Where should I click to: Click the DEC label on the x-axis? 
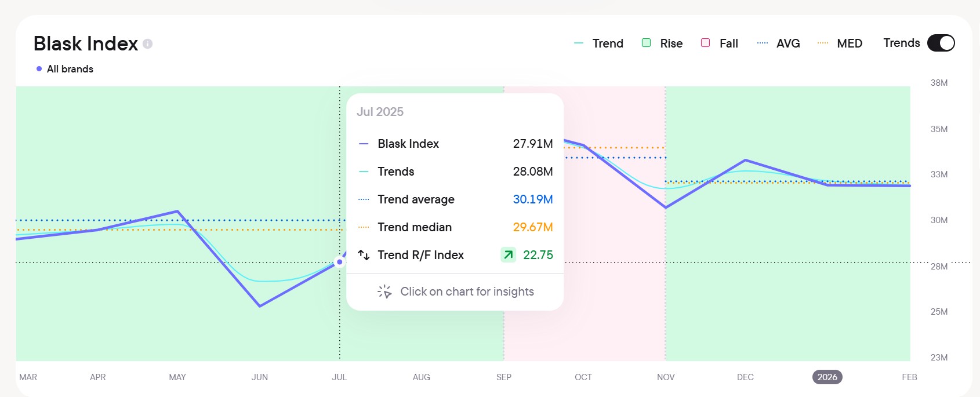(x=745, y=377)
